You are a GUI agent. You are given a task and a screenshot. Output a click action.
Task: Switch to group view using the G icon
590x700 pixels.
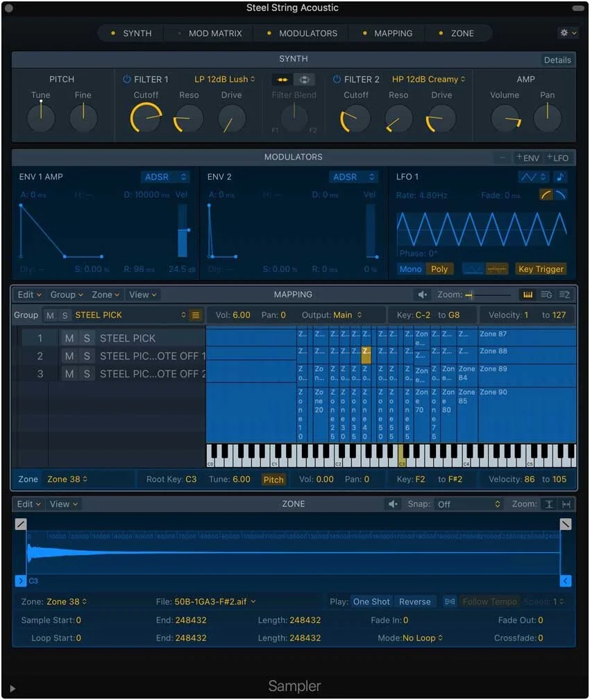[x=546, y=294]
